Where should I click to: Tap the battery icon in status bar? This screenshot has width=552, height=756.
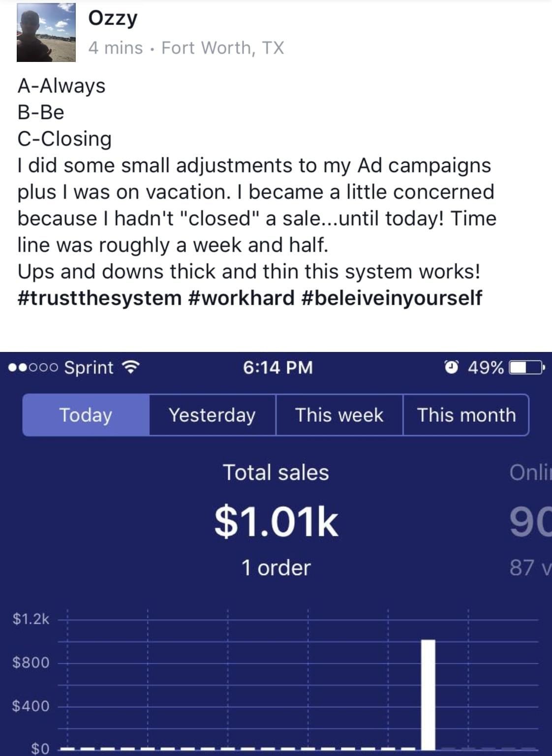click(x=525, y=367)
